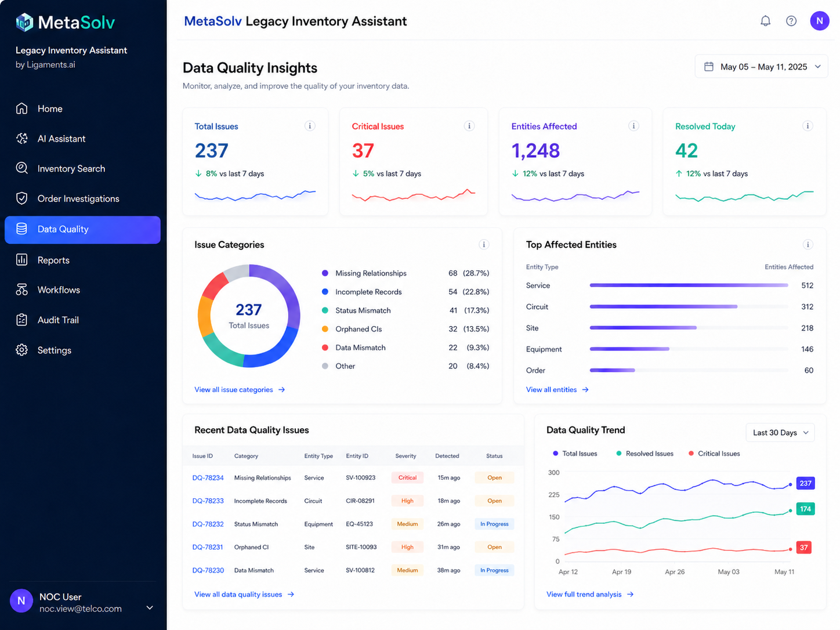The width and height of the screenshot is (840, 630).
Task: Open the May 05 – May 11 date range dropdown
Action: [x=761, y=67]
